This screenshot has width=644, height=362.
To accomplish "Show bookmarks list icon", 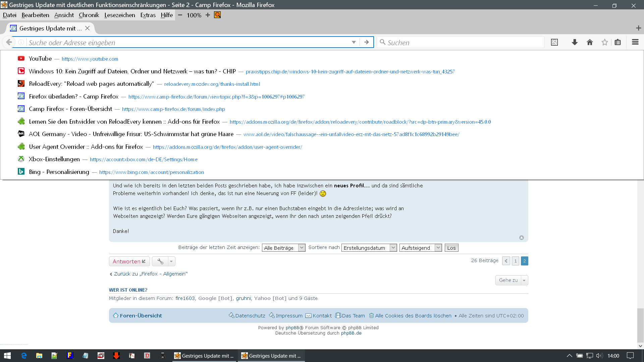I will pos(618,42).
